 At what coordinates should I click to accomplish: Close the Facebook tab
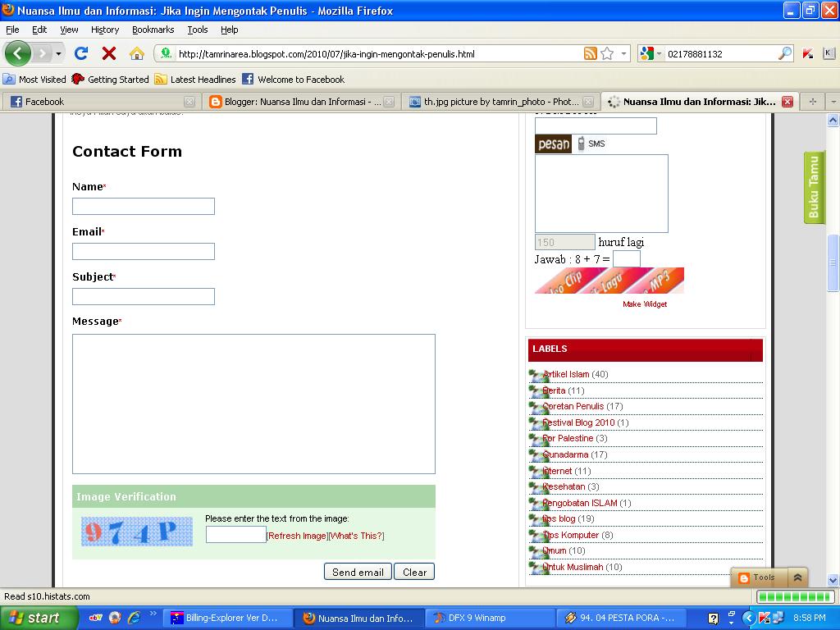[189, 102]
